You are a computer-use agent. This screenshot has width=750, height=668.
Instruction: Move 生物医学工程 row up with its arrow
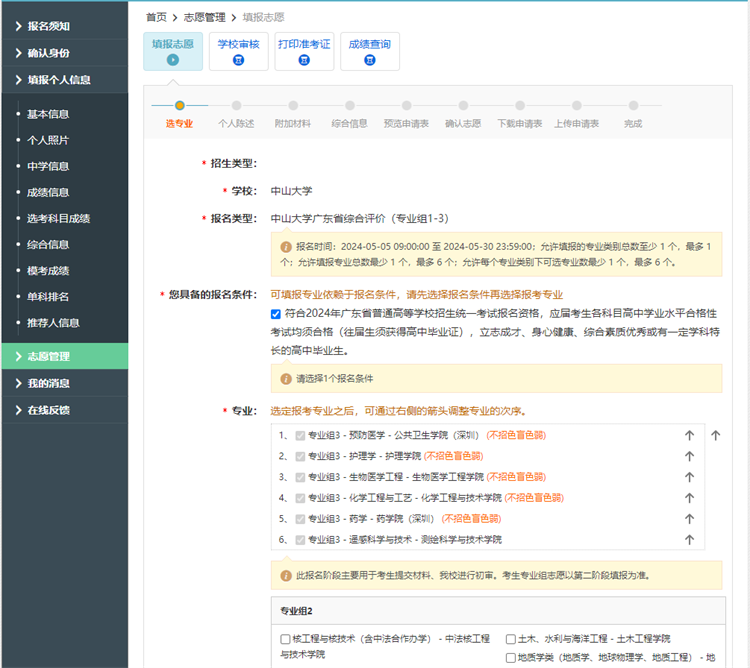(x=689, y=477)
